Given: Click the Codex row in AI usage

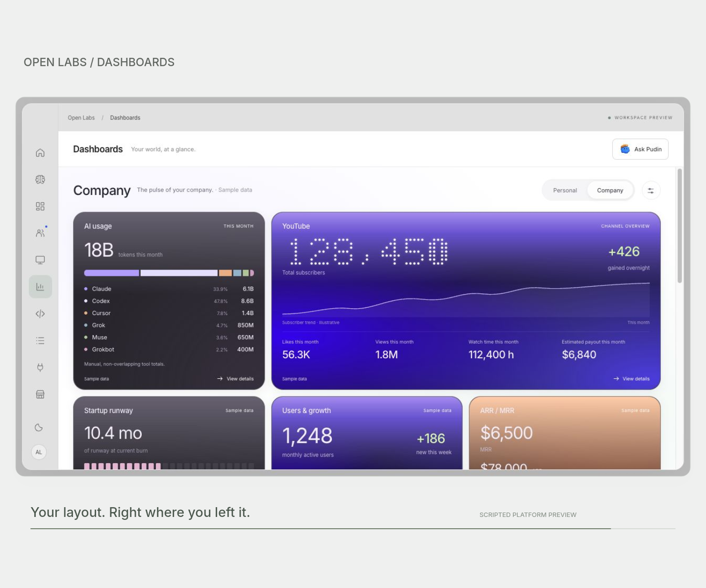Looking at the screenshot, I should click(169, 301).
